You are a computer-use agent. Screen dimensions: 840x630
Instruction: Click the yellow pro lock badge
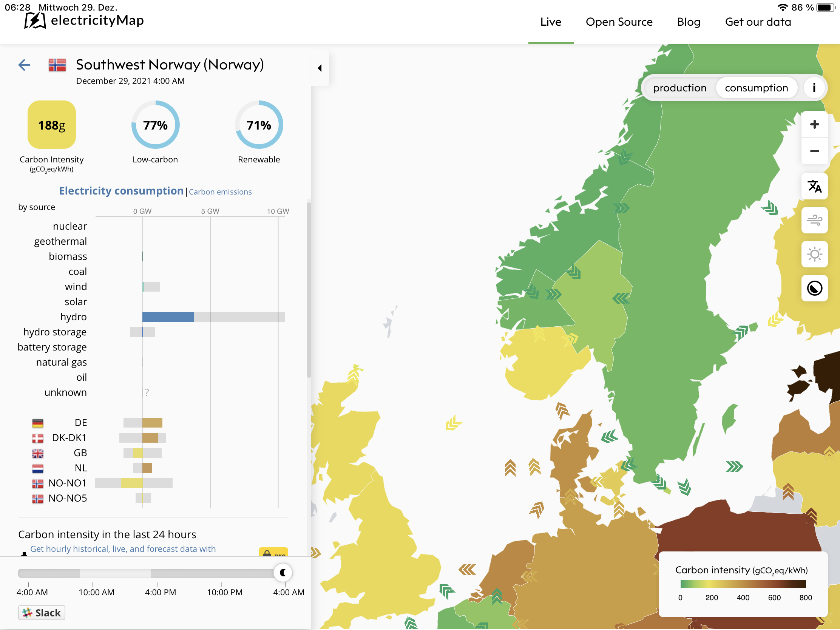[x=273, y=552]
